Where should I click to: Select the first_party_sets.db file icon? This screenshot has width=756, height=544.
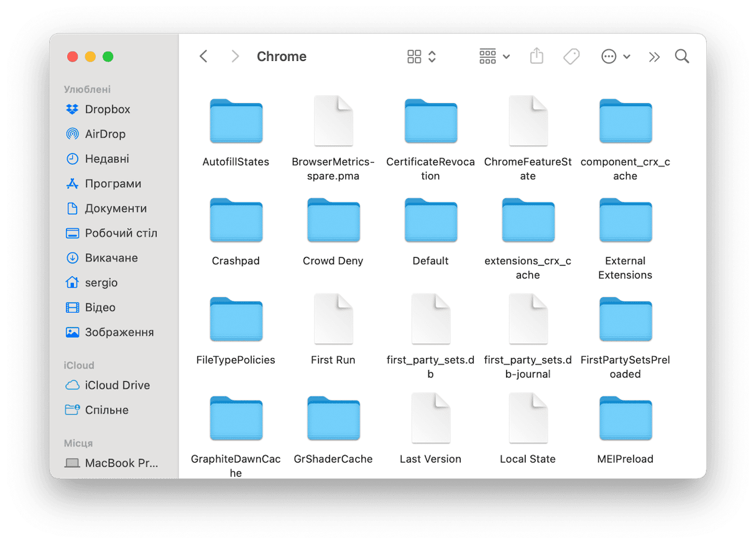pos(431,319)
